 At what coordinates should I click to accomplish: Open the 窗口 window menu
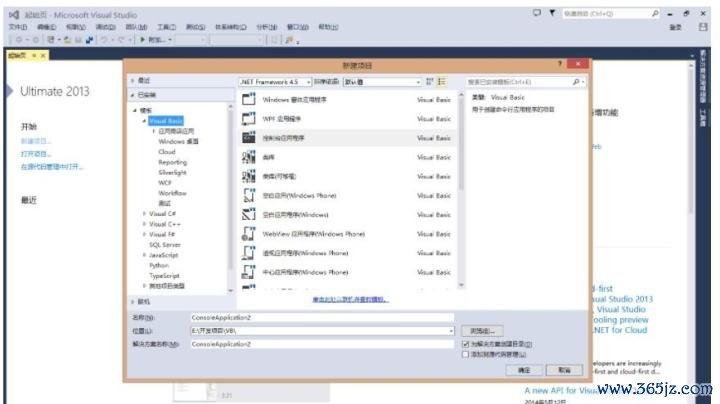298,27
